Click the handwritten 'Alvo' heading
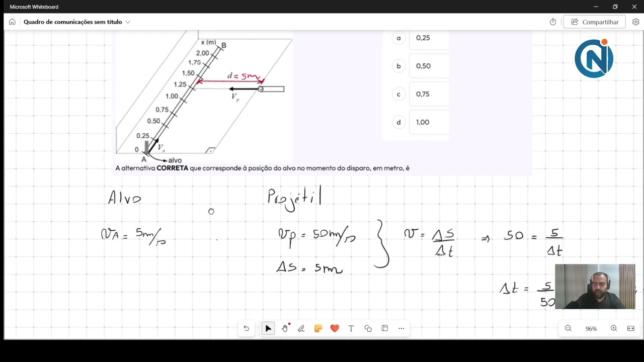 click(x=125, y=197)
